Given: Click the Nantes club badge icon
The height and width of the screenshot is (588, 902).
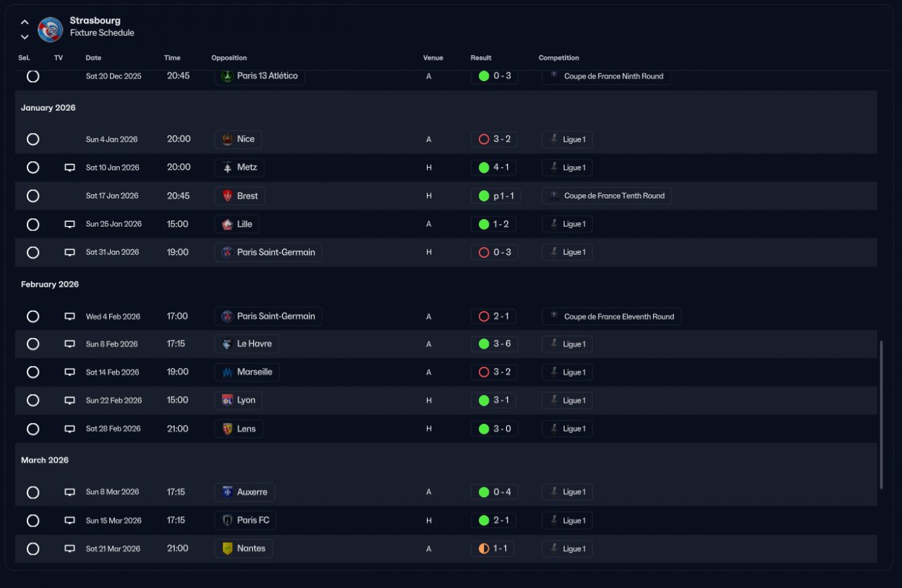Looking at the screenshot, I should [x=228, y=549].
